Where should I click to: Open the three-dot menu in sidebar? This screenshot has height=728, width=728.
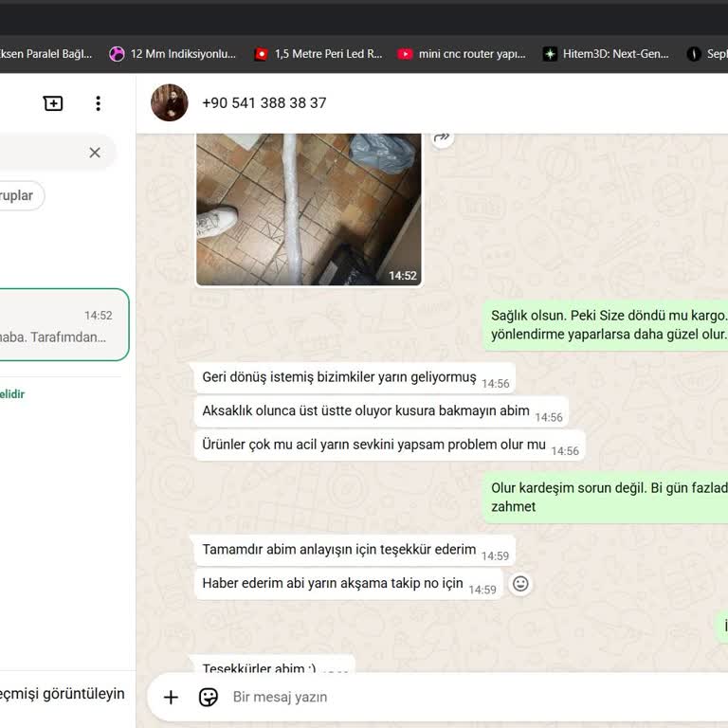click(98, 103)
